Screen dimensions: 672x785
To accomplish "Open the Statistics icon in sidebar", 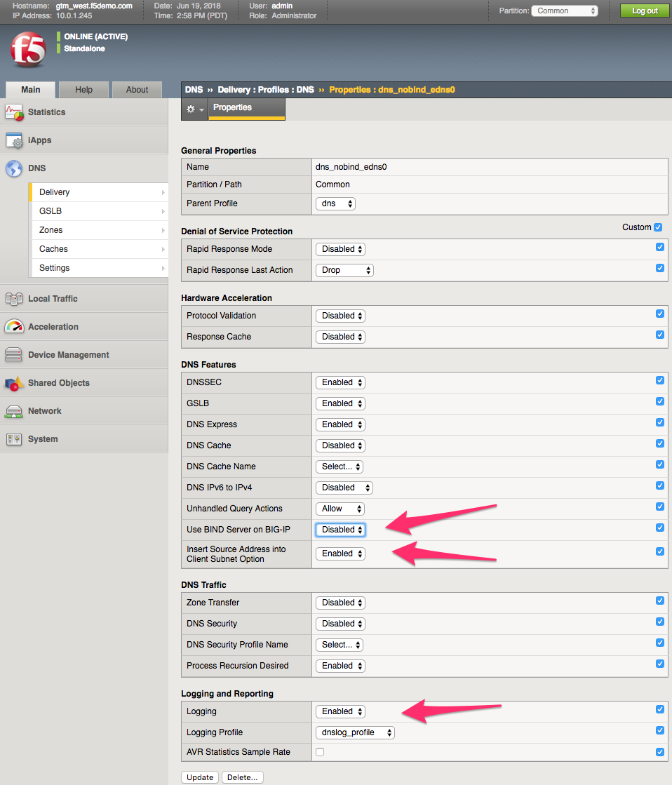I will [14, 112].
